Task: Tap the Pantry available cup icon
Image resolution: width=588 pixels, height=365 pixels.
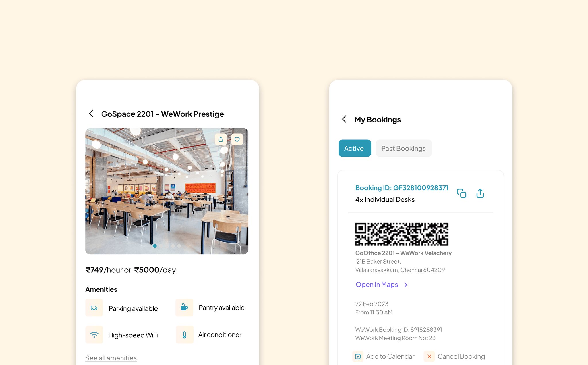Action: point(184,308)
